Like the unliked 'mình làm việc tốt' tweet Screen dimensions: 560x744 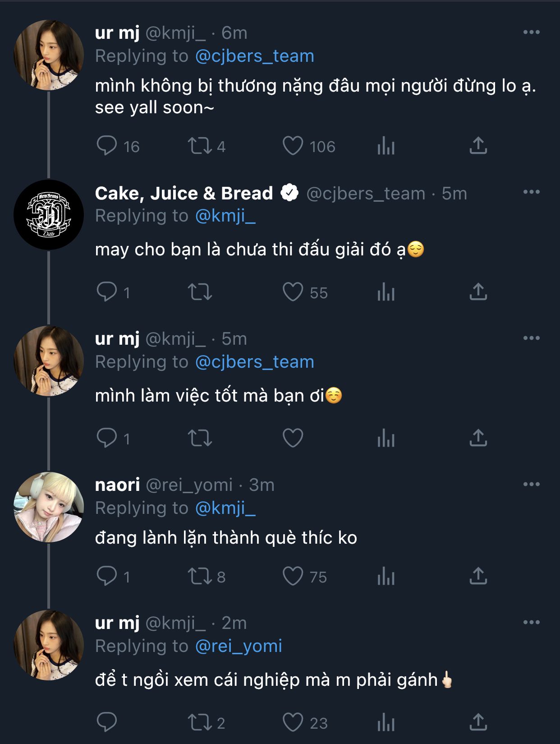coord(293,438)
